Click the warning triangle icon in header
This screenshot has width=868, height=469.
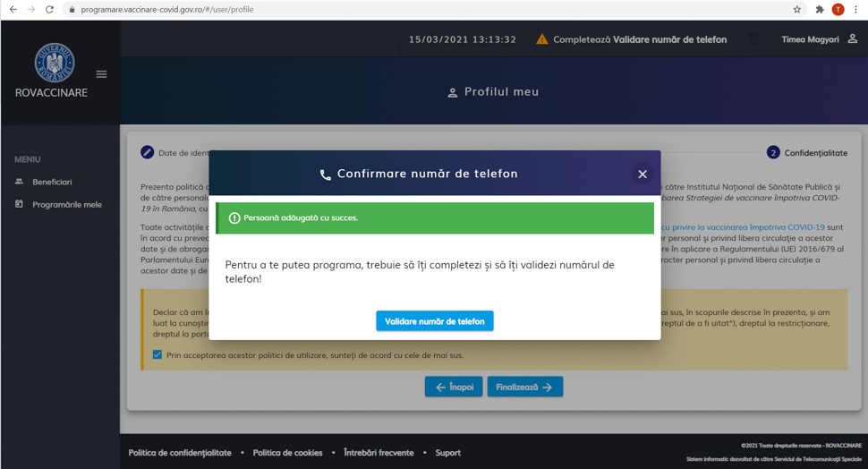coord(541,39)
